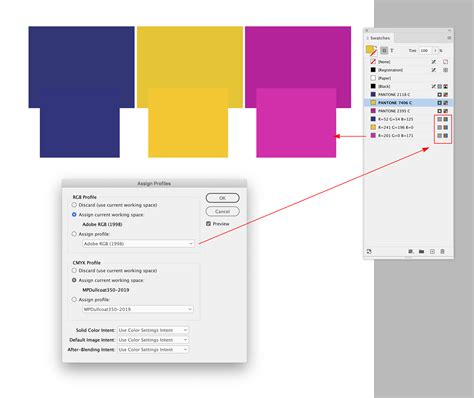Click process color icon on R=52 swatch row

440,119
